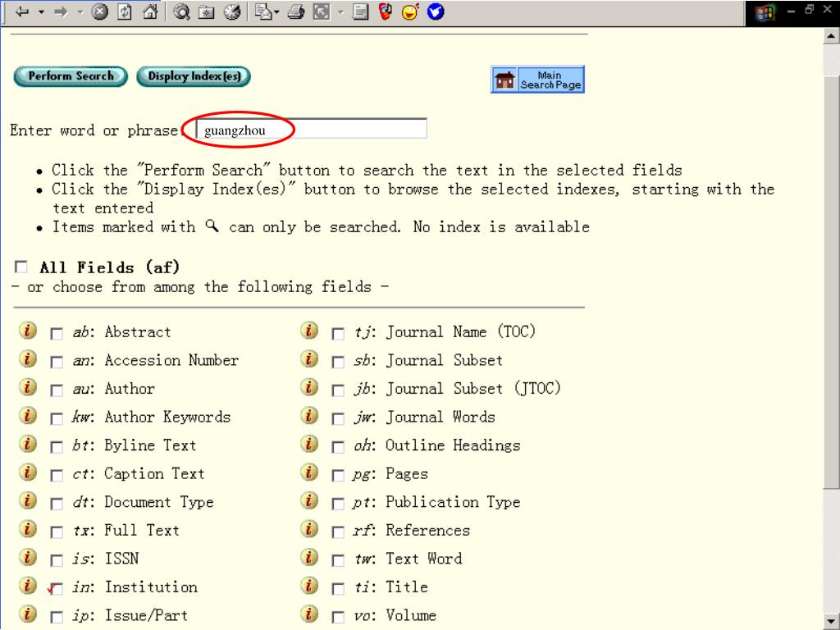Click the scrollbar down arrow
This screenshot has width=840, height=630.
831,621
